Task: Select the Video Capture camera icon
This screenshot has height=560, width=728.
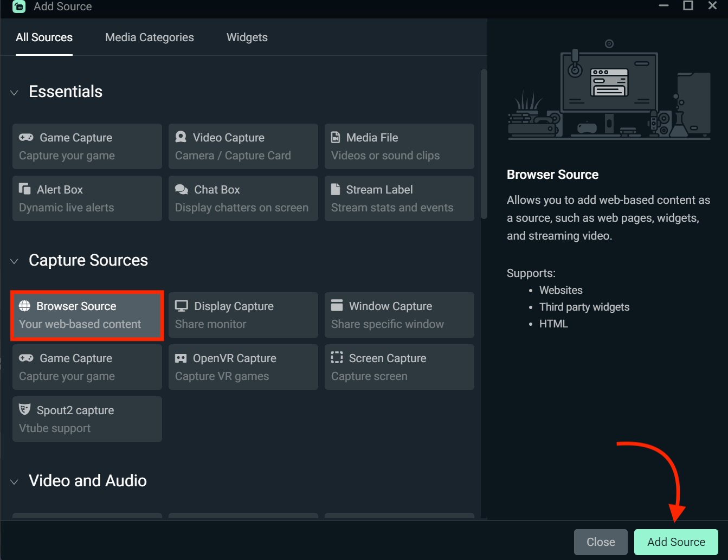Action: 181,137
